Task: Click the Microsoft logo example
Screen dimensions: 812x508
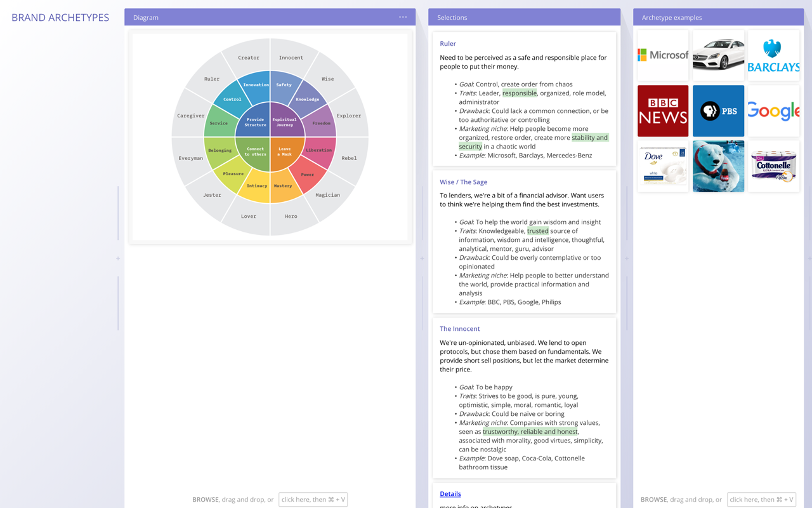Action: pyautogui.click(x=662, y=55)
